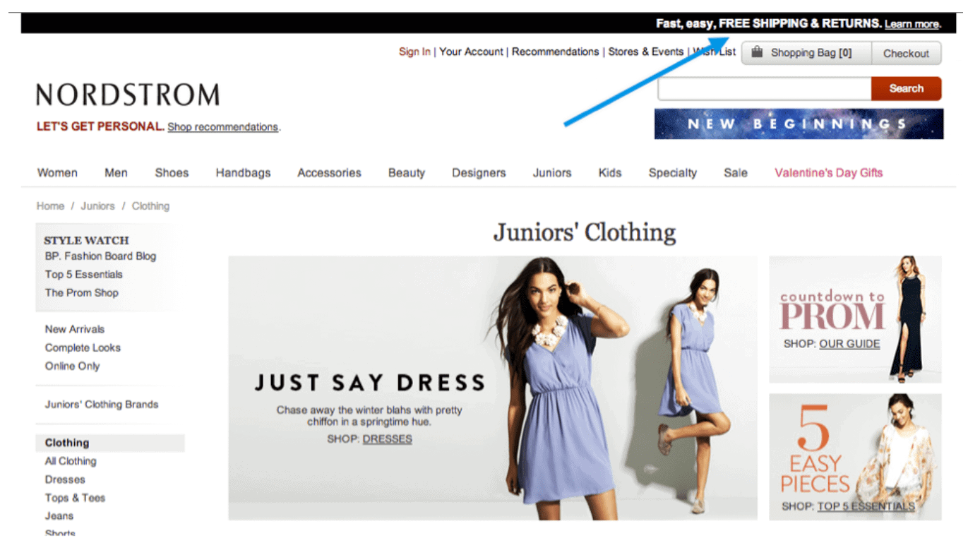Select Tops & Tees category
Screen dimensions: 980x555
pyautogui.click(x=75, y=498)
